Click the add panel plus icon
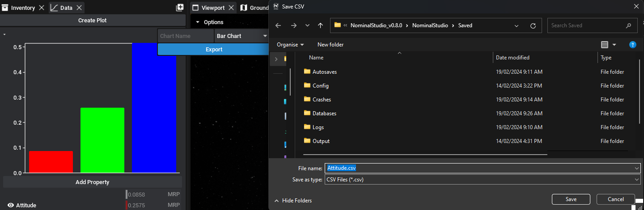The image size is (644, 210). tap(180, 8)
